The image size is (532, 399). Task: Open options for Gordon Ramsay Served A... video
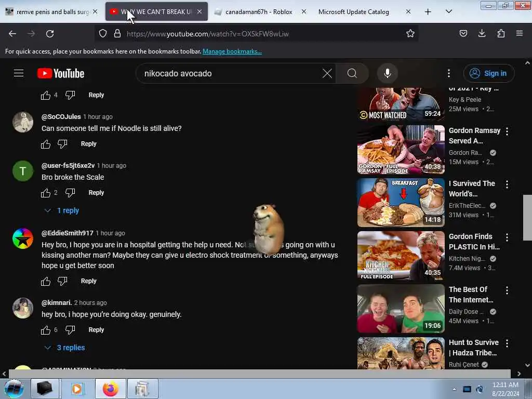pos(507,131)
